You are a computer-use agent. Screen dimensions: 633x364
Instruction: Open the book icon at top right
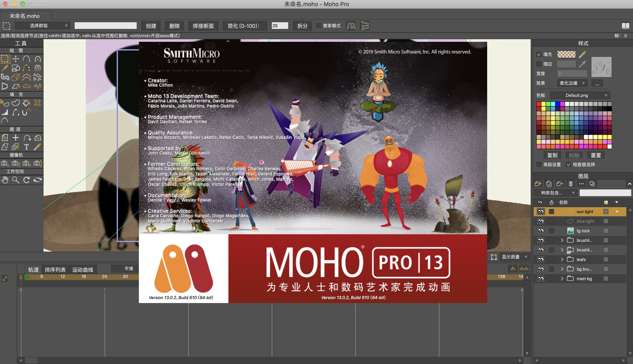click(626, 26)
